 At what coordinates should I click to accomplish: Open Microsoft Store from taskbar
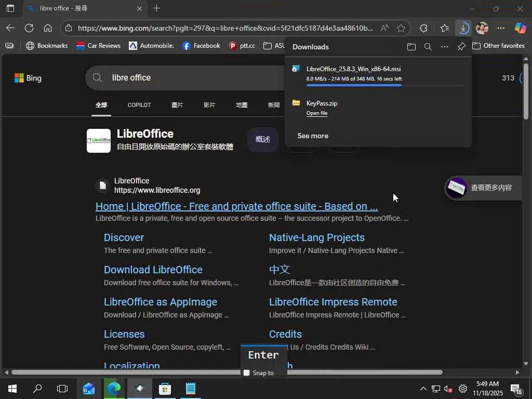tap(165, 389)
